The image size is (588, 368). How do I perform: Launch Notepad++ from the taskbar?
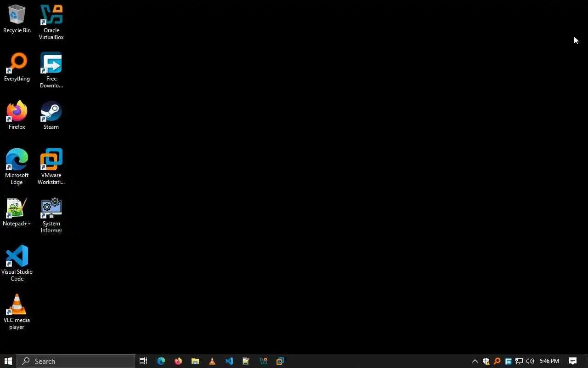pos(246,361)
